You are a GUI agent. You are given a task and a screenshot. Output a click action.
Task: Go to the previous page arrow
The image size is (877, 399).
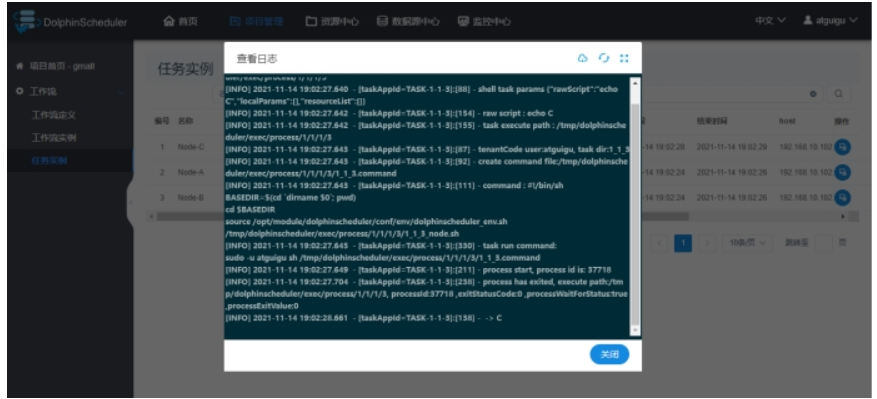pyautogui.click(x=659, y=243)
